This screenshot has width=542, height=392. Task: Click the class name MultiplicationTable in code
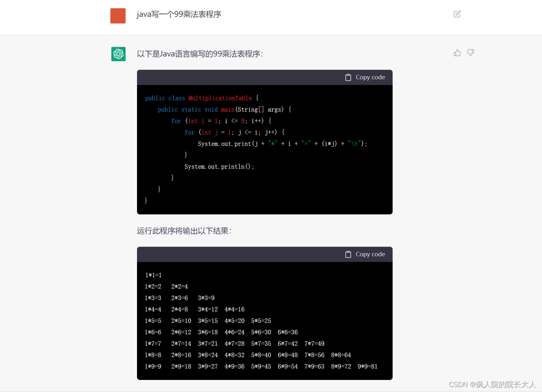click(x=220, y=98)
